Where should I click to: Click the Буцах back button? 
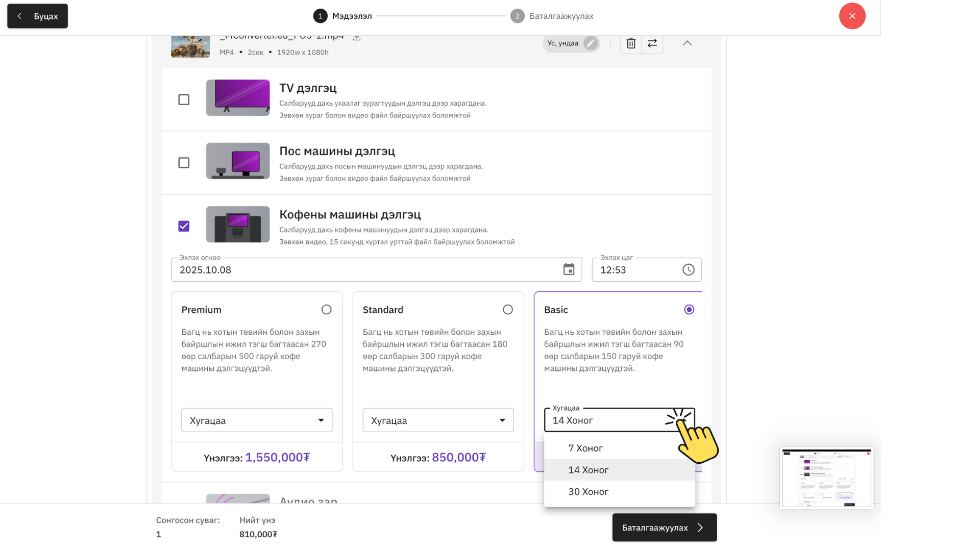tap(38, 16)
